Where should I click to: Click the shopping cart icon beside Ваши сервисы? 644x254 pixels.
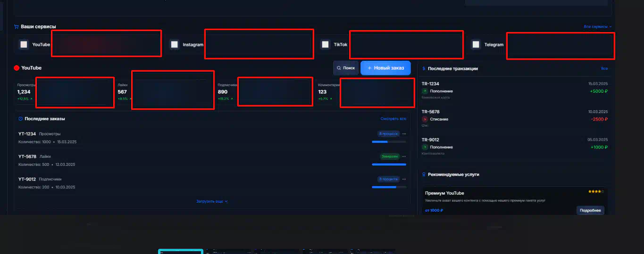click(17, 27)
